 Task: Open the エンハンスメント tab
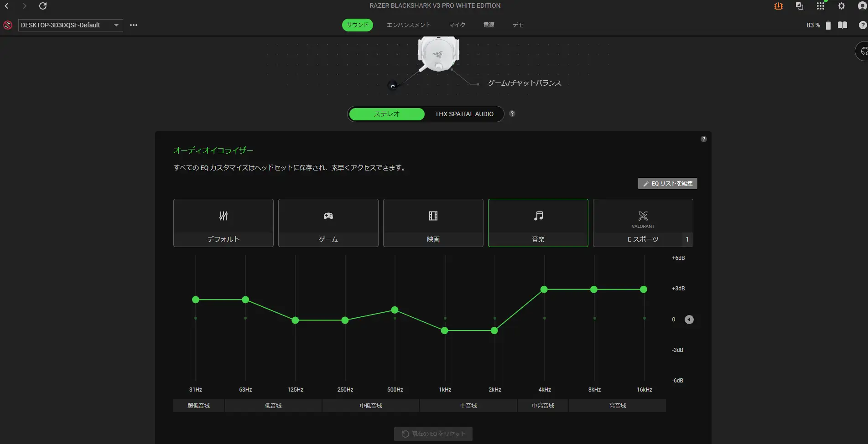[408, 25]
